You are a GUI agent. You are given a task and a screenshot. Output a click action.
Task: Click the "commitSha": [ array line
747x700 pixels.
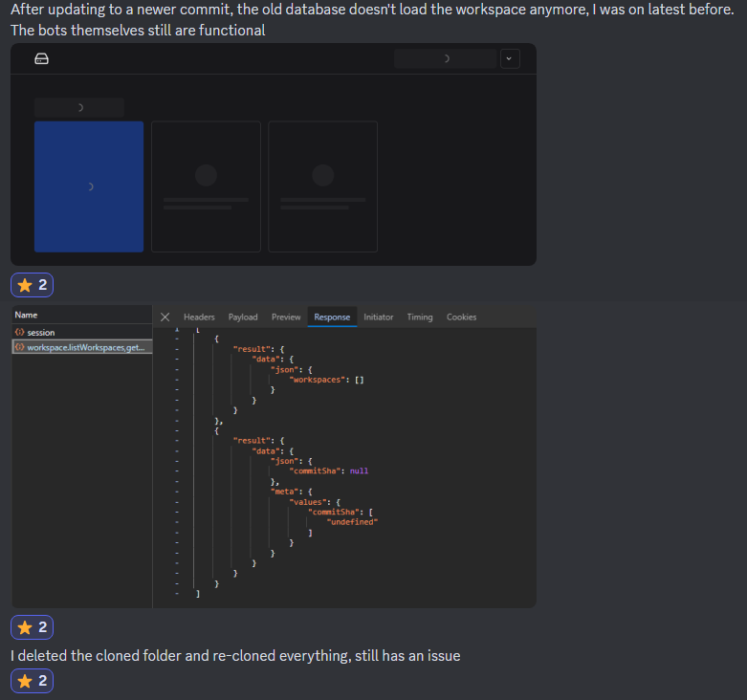point(341,512)
